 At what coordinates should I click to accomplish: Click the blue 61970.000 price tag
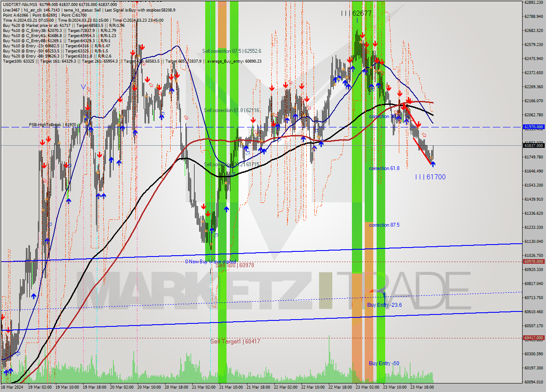[534, 127]
